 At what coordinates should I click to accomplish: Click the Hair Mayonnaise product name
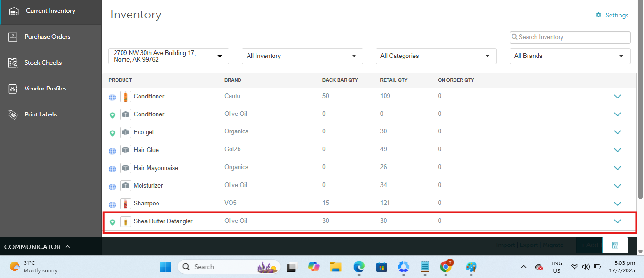click(156, 168)
